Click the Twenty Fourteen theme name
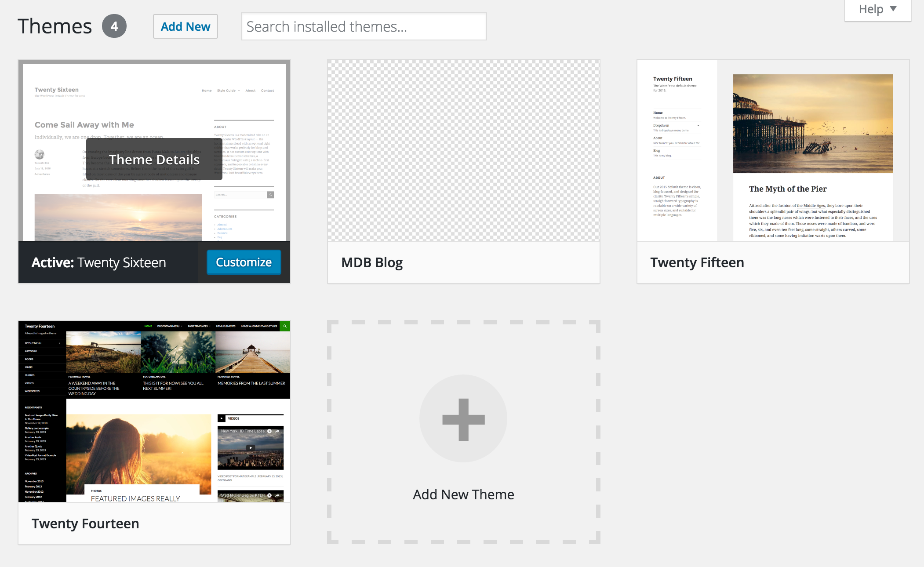This screenshot has height=567, width=924. pyautogui.click(x=85, y=523)
